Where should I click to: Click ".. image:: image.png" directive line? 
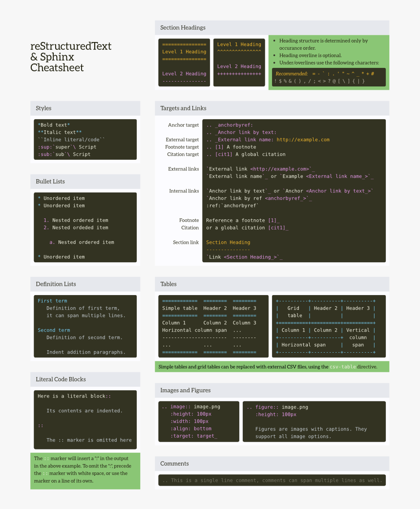[x=191, y=406]
